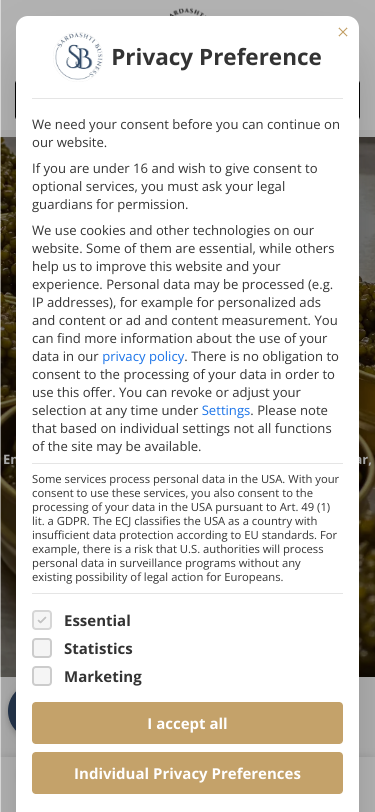Screen dimensions: 375x812
Task: Click the 'We need your consent' sentence
Action: point(186,134)
